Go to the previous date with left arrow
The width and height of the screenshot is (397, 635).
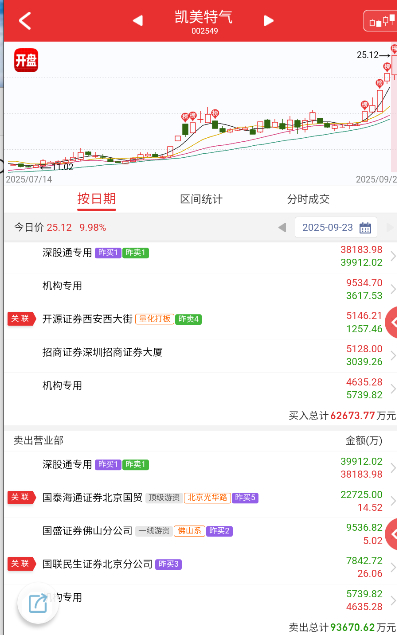click(x=282, y=228)
